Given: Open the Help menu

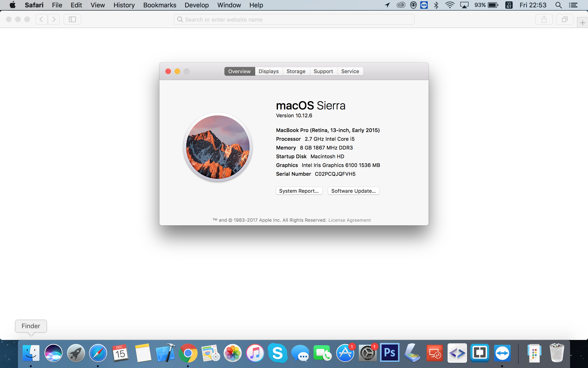Looking at the screenshot, I should [256, 5].
